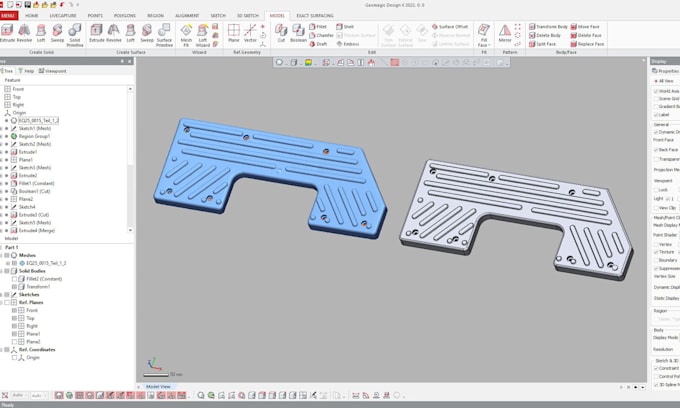This screenshot has width=680, height=408.
Task: Click Revolve in the Create Solid group
Action: (x=24, y=33)
